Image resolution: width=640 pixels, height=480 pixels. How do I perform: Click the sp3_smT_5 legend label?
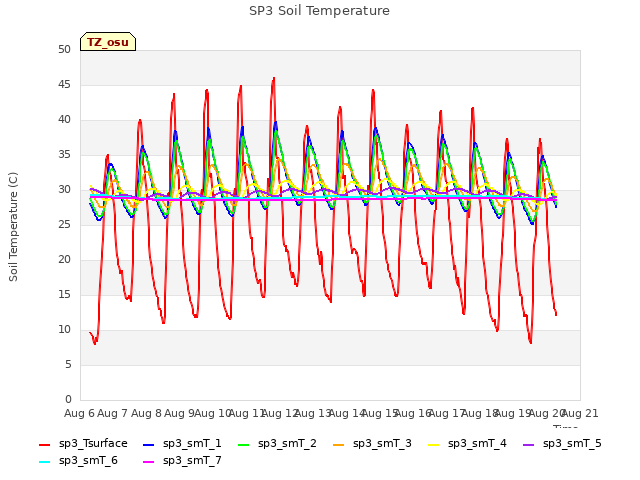572,443
